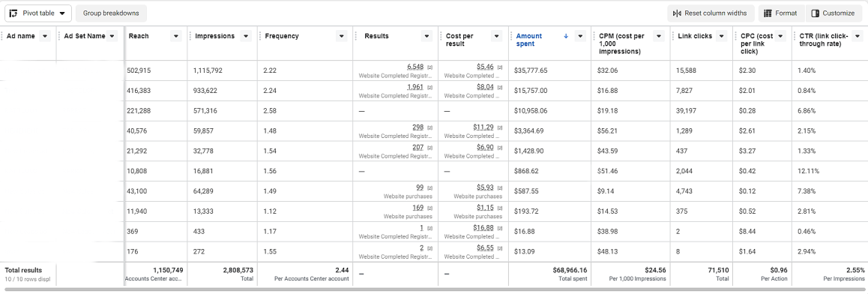
Task: Click the Impressions column header label
Action: pyautogui.click(x=215, y=36)
